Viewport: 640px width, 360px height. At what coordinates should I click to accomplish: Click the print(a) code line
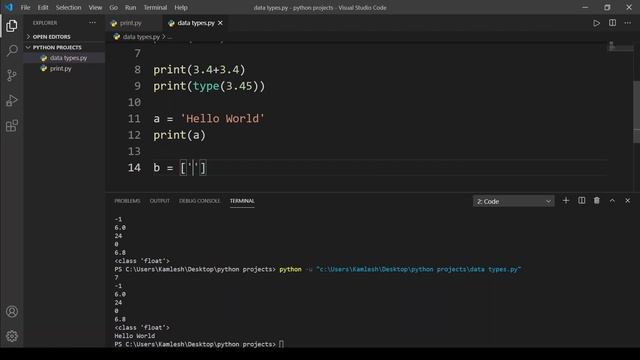[180, 135]
